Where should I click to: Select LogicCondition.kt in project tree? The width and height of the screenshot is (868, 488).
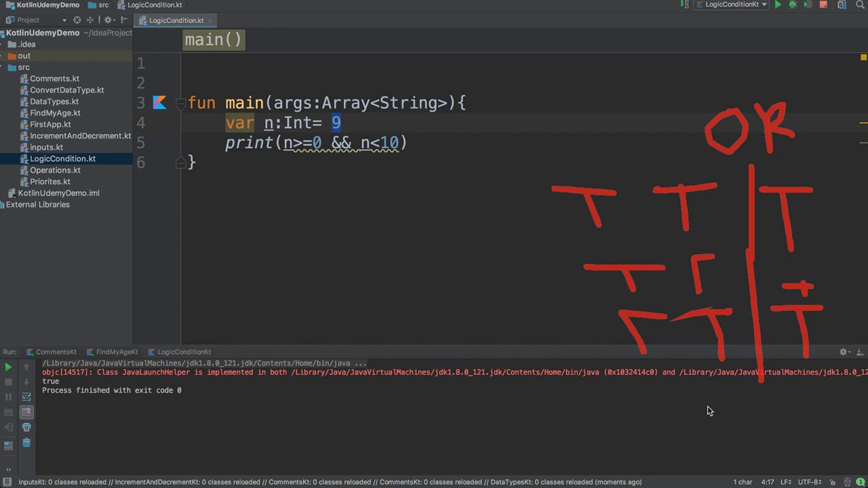62,159
